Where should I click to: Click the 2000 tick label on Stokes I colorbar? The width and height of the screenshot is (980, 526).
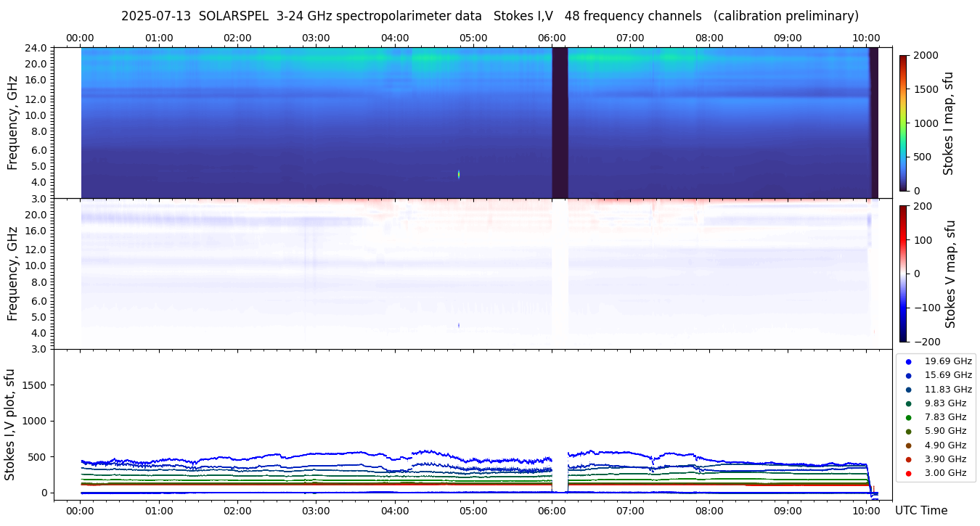(925, 55)
